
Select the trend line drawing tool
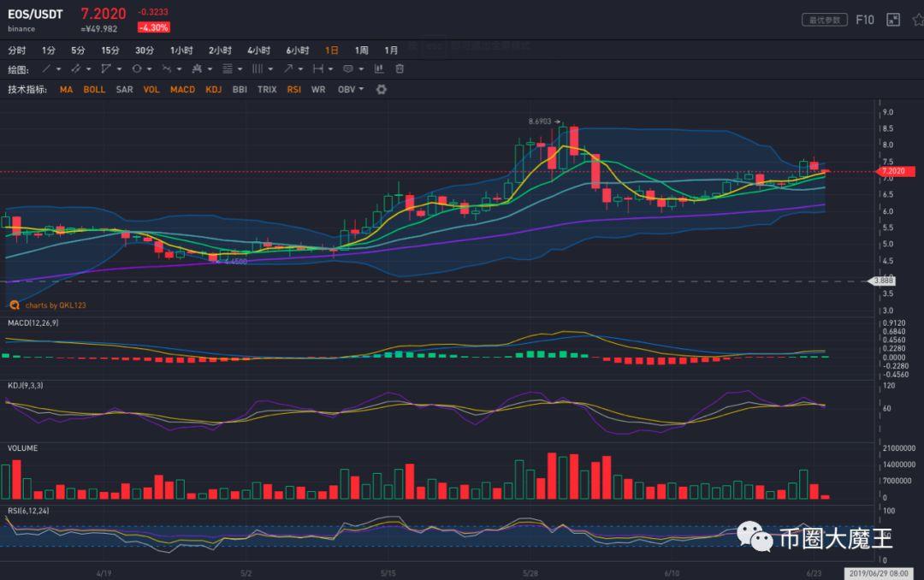pos(47,69)
